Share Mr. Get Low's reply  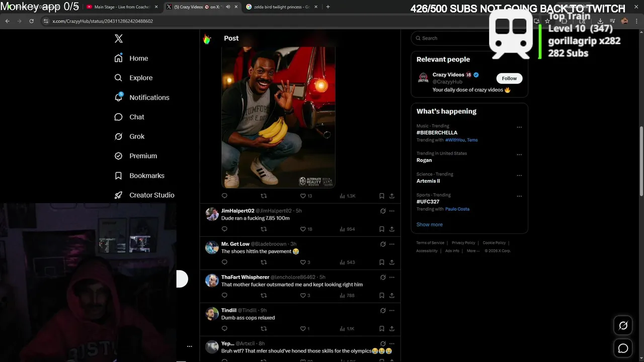(392, 262)
